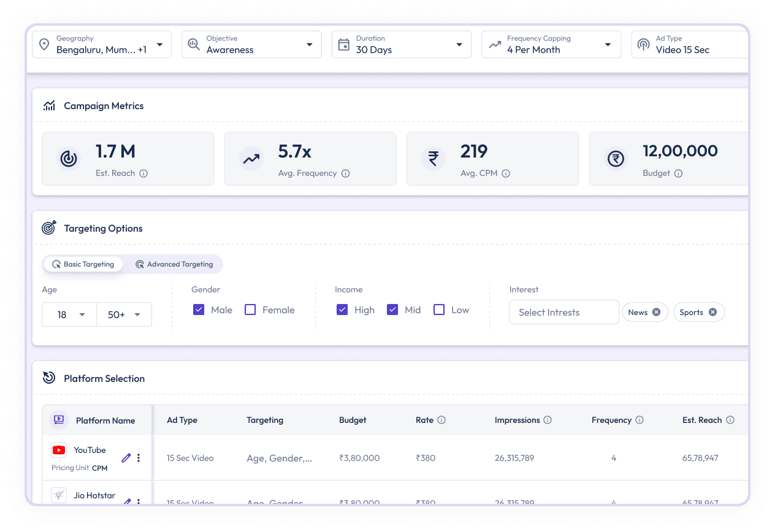Click the Avg. CPM info icon
This screenshot has height=532, width=775.
pos(506,173)
